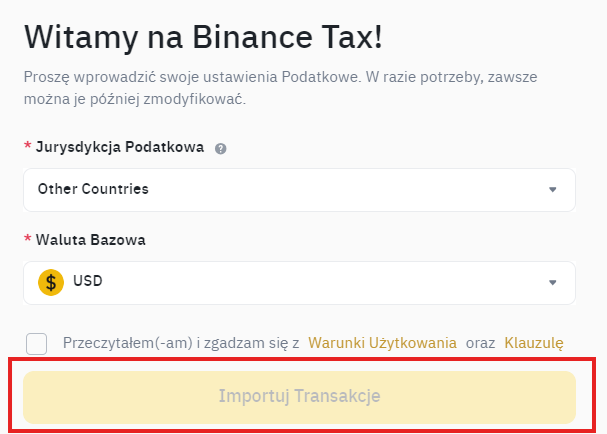Click the "USD" value text
Screen dimensions: 607x434
[88, 282]
